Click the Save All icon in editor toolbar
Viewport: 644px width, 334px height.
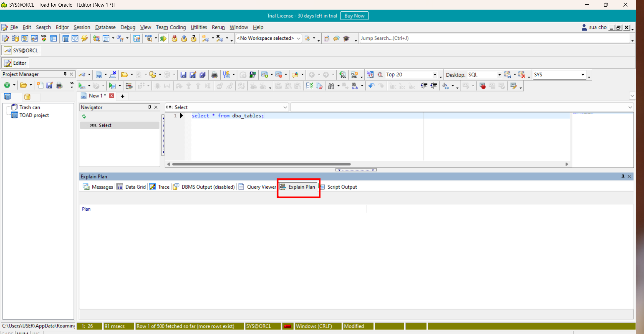coord(202,75)
